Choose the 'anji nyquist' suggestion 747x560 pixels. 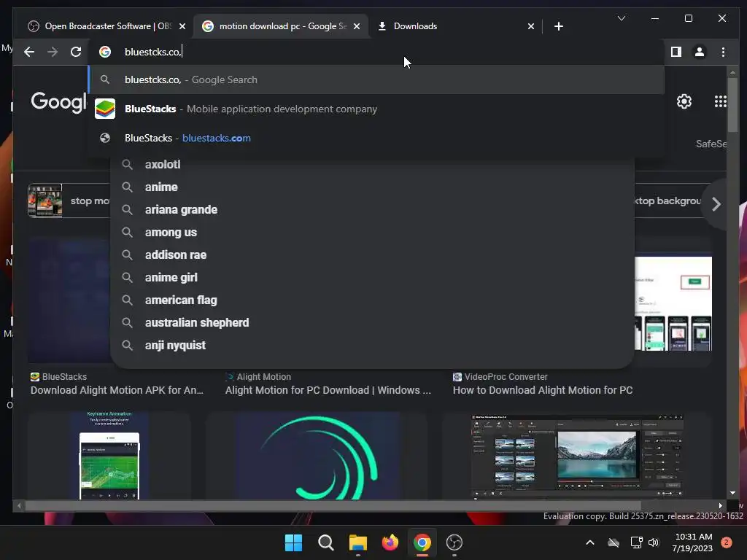pos(371,345)
